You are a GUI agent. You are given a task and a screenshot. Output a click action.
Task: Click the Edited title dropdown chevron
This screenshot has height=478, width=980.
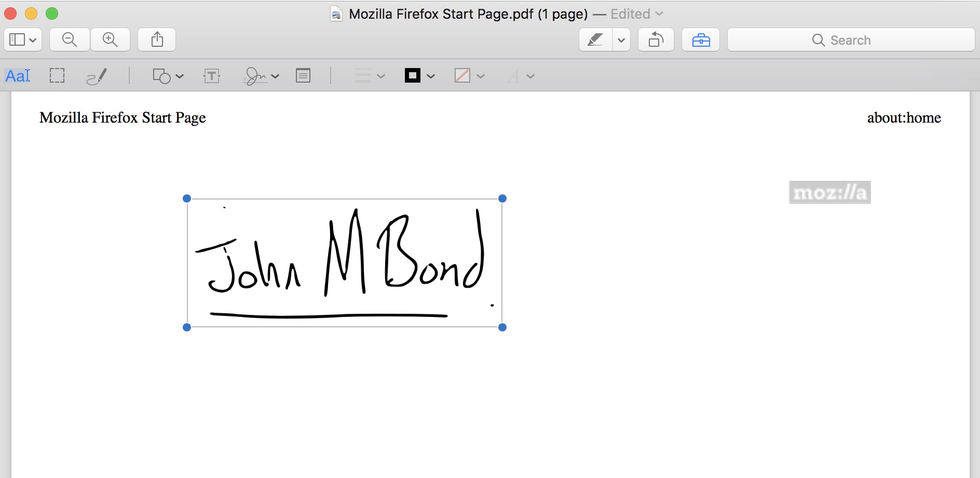pyautogui.click(x=660, y=14)
